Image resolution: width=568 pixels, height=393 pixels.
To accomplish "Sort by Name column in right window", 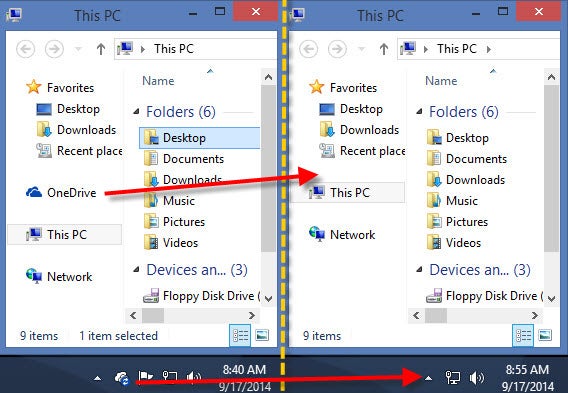I will pyautogui.click(x=441, y=81).
